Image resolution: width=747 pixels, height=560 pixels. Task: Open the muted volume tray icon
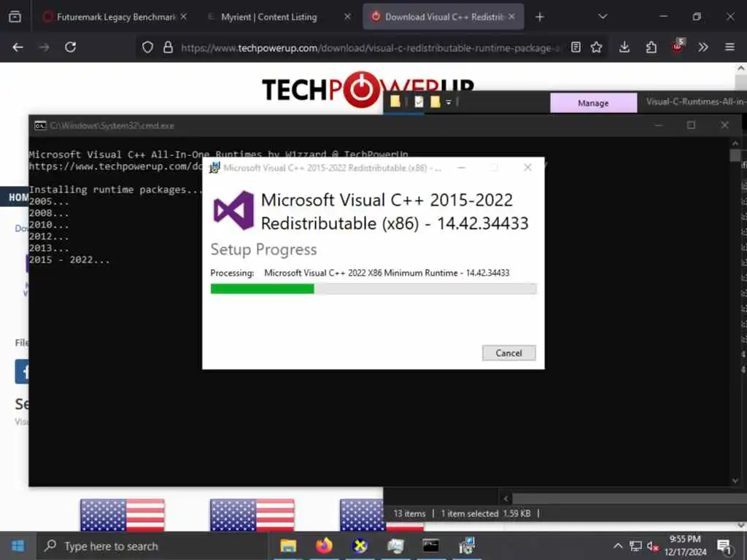coord(653,546)
